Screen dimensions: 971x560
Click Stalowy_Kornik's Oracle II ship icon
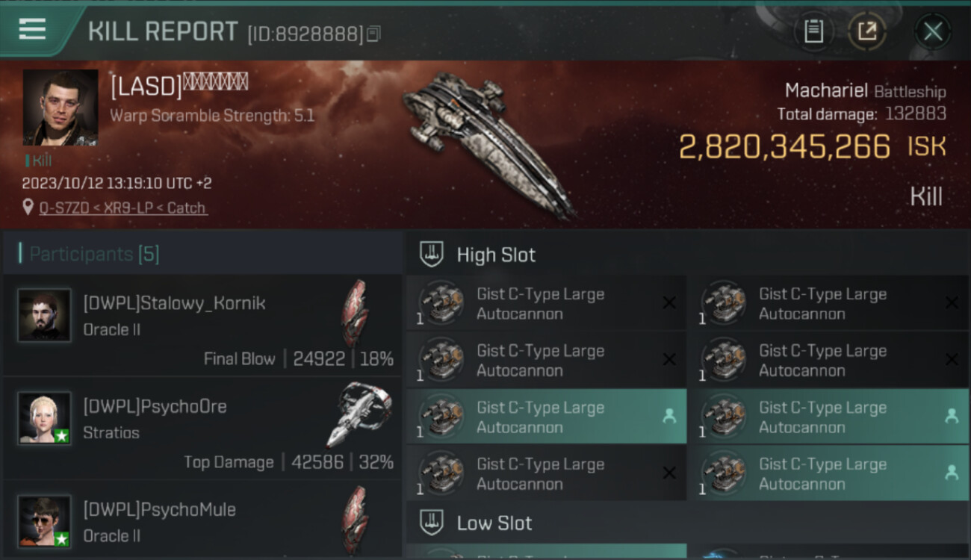pyautogui.click(x=356, y=314)
